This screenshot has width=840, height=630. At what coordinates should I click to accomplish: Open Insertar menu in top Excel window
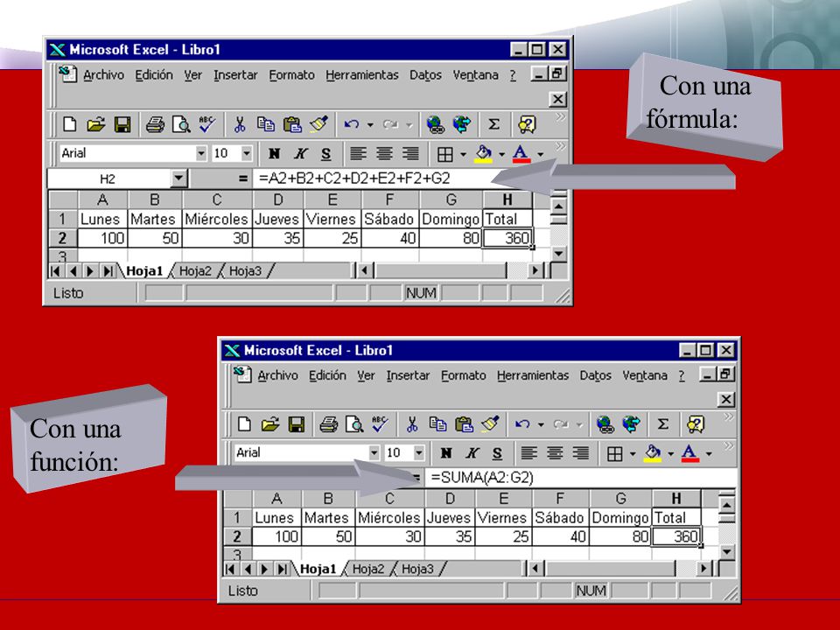235,75
